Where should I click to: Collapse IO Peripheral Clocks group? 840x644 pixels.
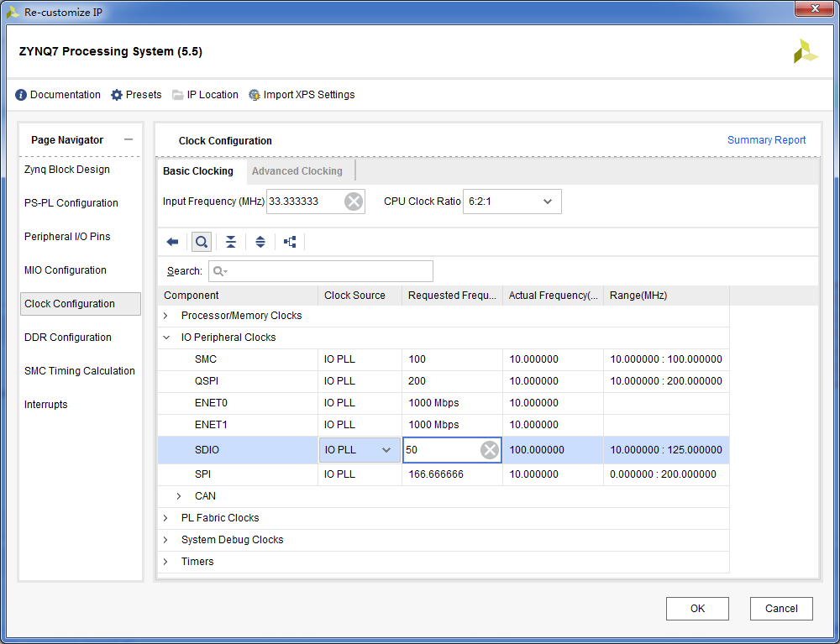[166, 338]
